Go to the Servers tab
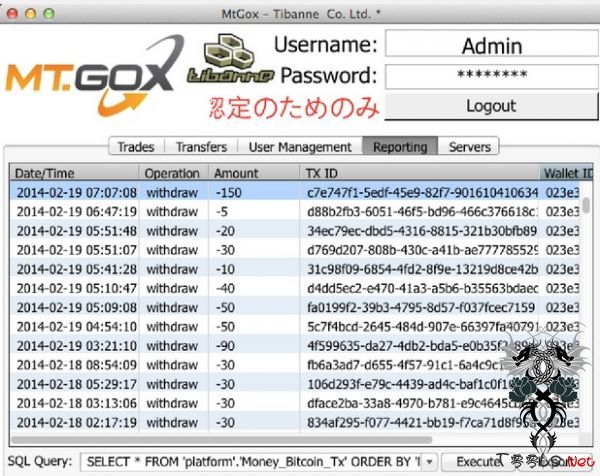Screen dimensions: 600x476 coord(468,147)
